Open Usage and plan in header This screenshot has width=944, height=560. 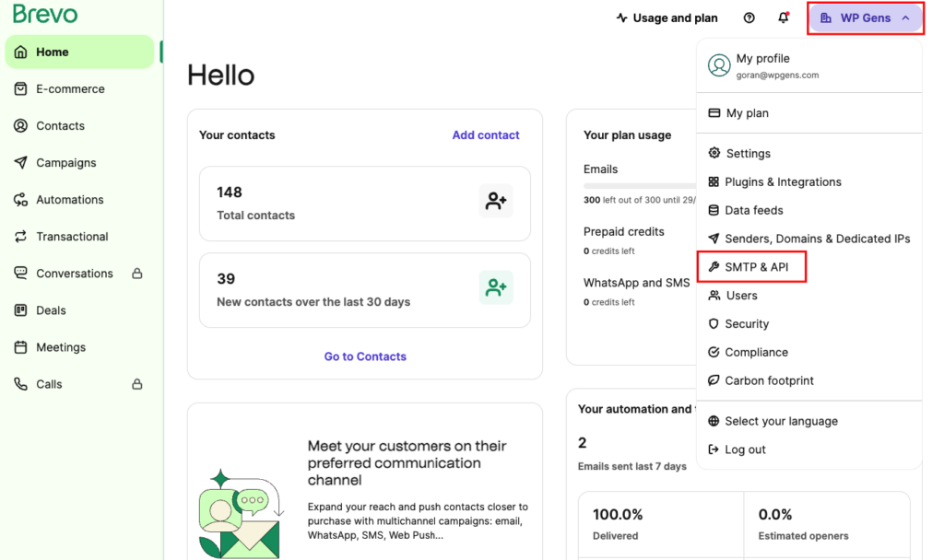[x=667, y=18]
